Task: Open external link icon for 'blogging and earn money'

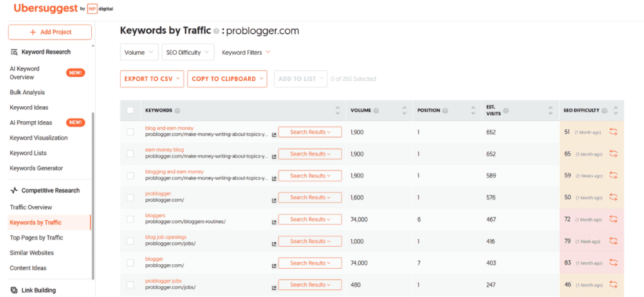Action: tap(274, 179)
